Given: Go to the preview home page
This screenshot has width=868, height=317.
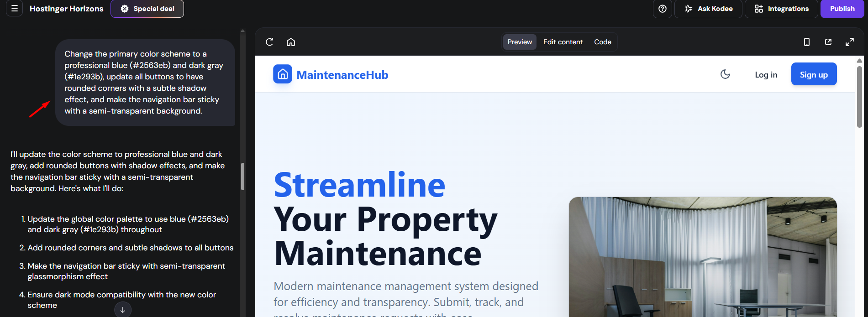Looking at the screenshot, I should pyautogui.click(x=291, y=42).
